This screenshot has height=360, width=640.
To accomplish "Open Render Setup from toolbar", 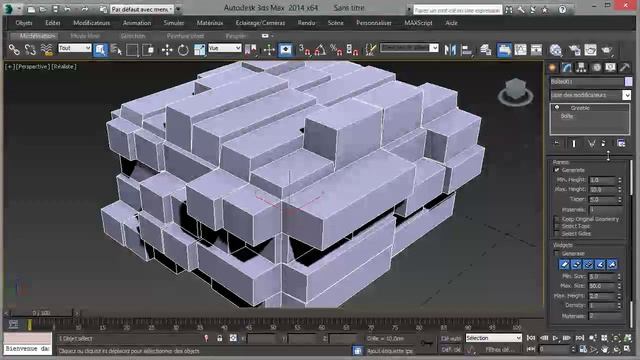I will pyautogui.click(x=575, y=50).
